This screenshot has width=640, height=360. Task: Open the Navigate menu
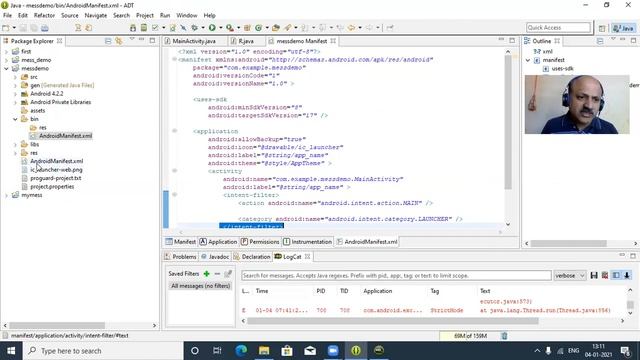(x=96, y=15)
